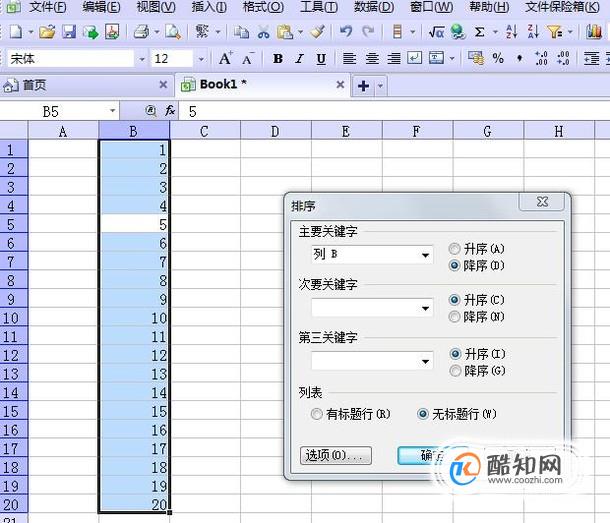Expand the 次要关键字 dropdown

tap(372, 308)
